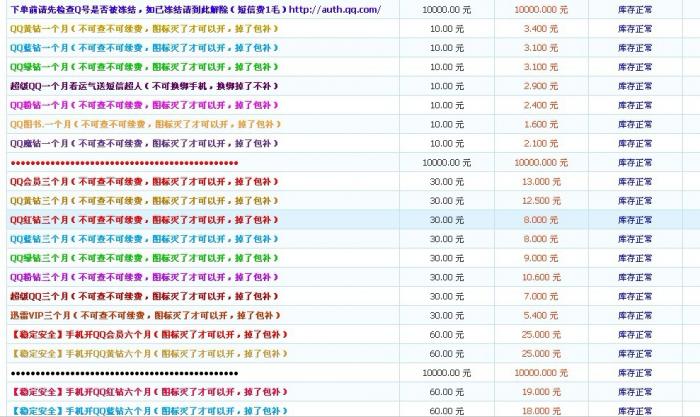The height and width of the screenshot is (417, 700).
Task: Click the 13.000 元 price value
Action: (x=541, y=182)
